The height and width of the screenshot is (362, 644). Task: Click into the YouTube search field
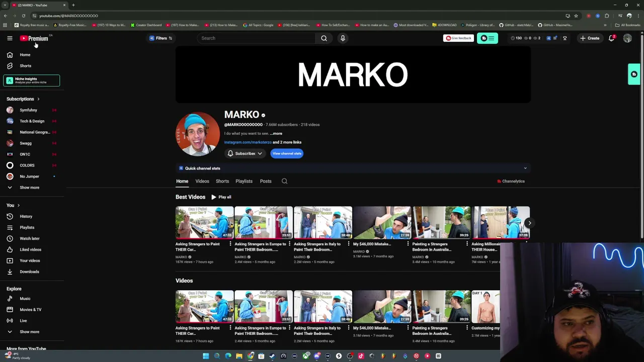click(257, 38)
